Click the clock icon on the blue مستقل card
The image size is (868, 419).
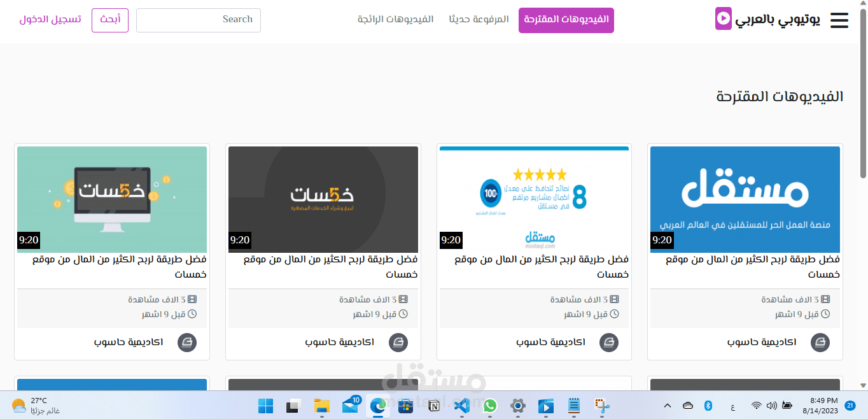(825, 314)
